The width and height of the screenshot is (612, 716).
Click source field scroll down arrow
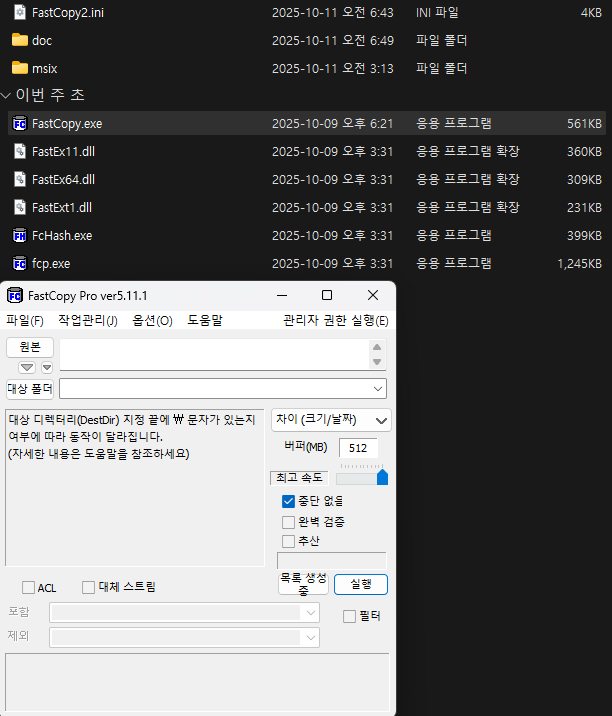click(377, 362)
